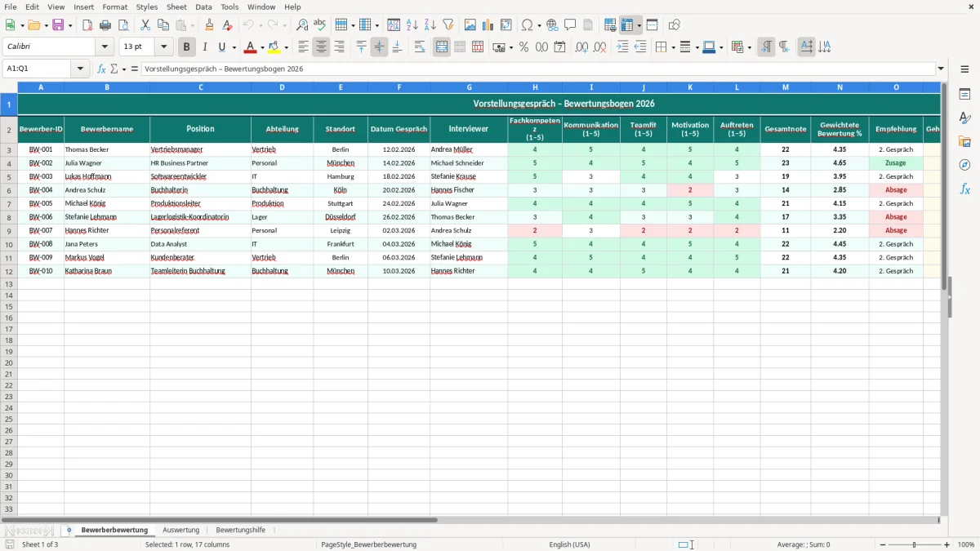Click the zoom in plus button
The height and width of the screenshot is (551, 980).
pyautogui.click(x=947, y=544)
